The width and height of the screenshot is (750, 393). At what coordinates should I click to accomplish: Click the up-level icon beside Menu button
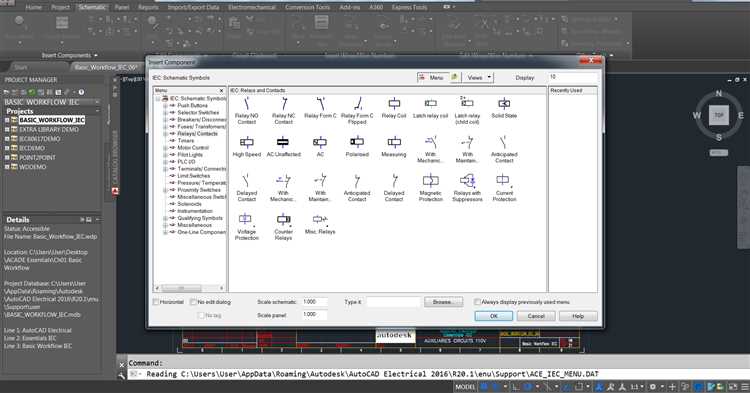[x=455, y=77]
